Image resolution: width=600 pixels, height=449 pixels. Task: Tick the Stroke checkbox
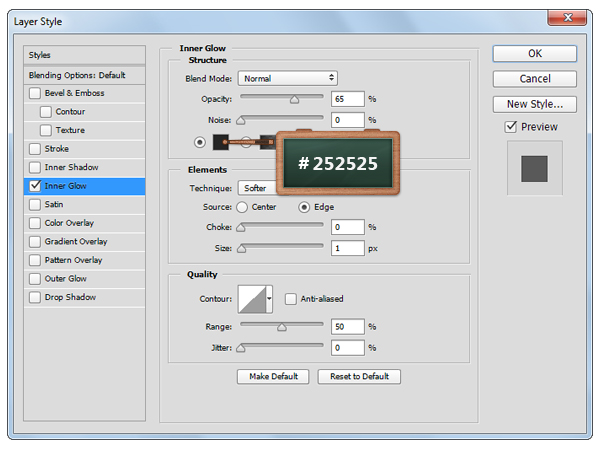[x=36, y=149]
